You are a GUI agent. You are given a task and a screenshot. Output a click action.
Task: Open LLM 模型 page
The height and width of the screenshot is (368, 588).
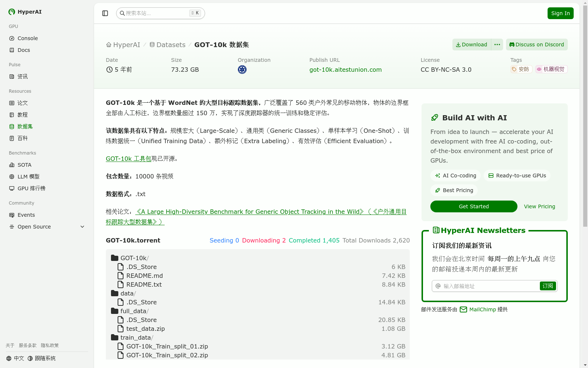[47, 177]
